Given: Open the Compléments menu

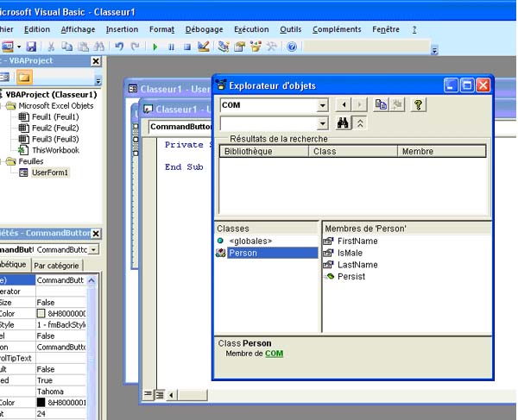Looking at the screenshot, I should coord(337,29).
